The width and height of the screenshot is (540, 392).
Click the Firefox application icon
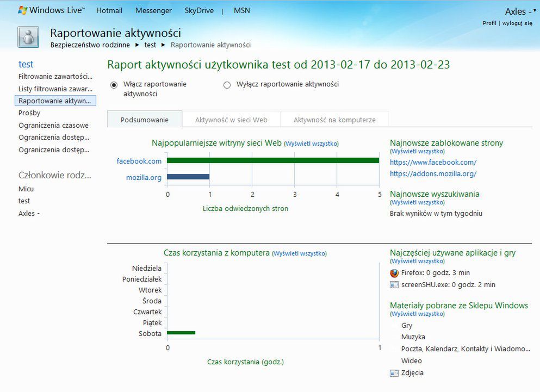pyautogui.click(x=394, y=273)
